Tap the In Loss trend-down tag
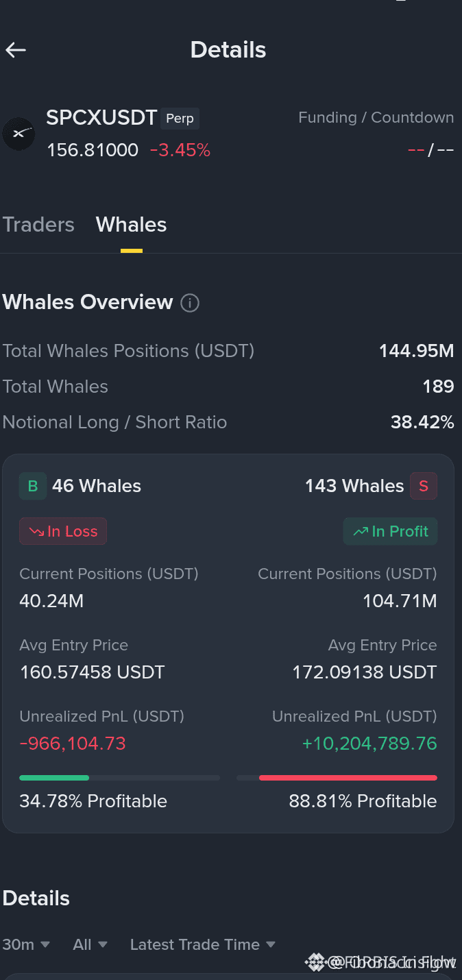This screenshot has width=462, height=980. click(63, 531)
